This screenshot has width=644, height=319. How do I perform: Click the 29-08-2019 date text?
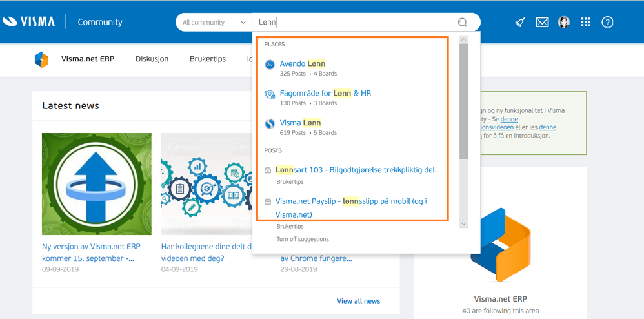click(x=299, y=269)
